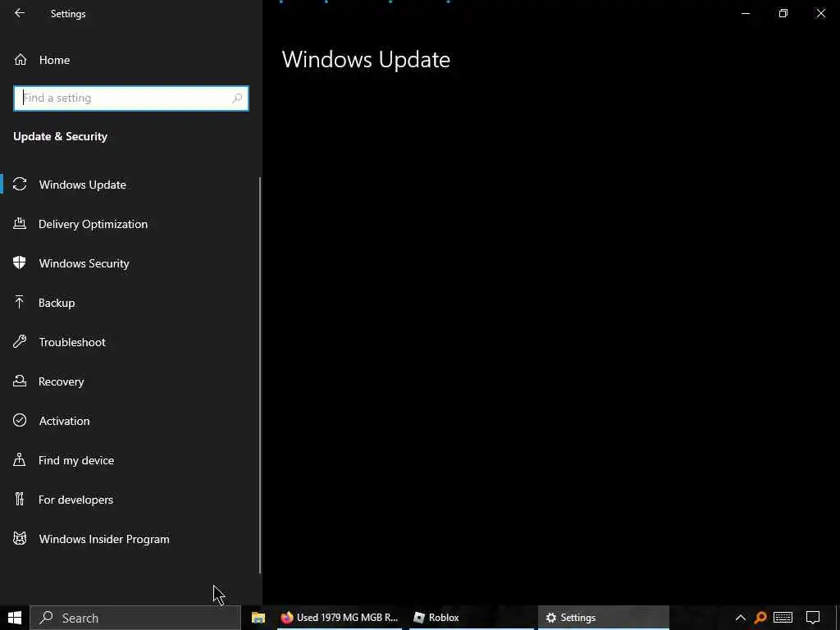
Task: Open Recovery options
Action: (61, 381)
